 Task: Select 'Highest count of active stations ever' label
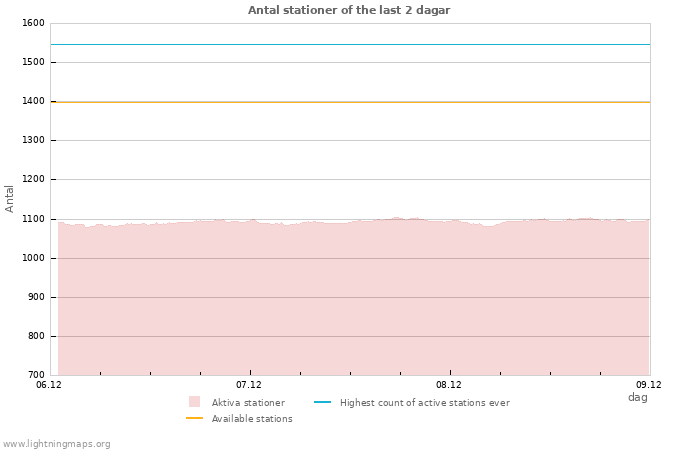tap(424, 403)
